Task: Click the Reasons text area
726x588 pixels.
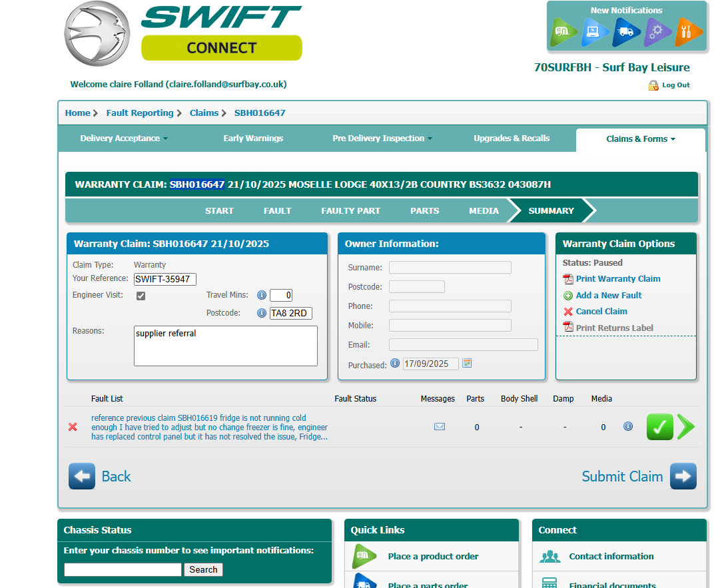Action: (x=226, y=346)
